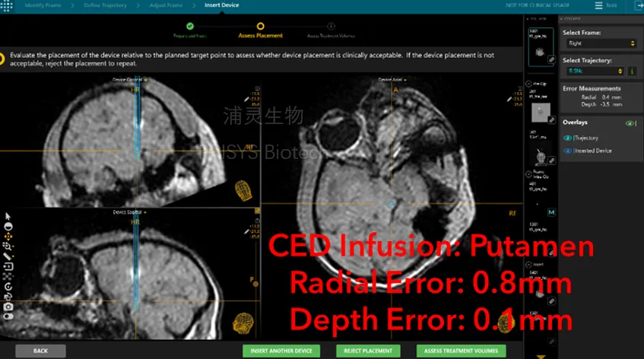Click Assess Treatment Volumes button
This screenshot has width=644, height=359.
coord(456,351)
